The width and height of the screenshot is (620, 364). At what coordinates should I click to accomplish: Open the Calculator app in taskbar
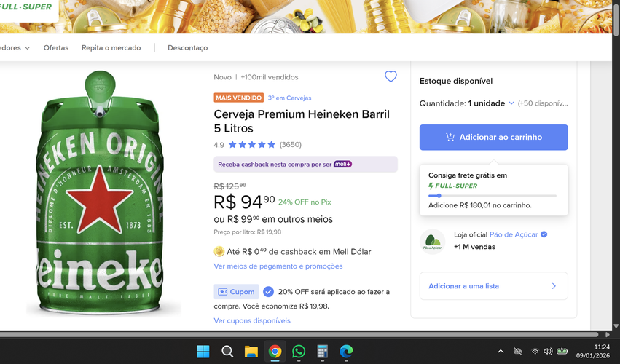[x=322, y=351]
